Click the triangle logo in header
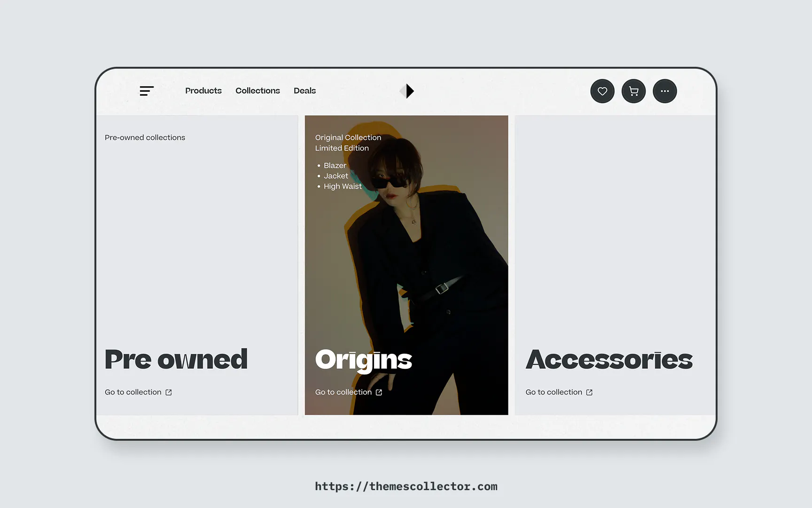Image resolution: width=812 pixels, height=508 pixels. coord(407,91)
